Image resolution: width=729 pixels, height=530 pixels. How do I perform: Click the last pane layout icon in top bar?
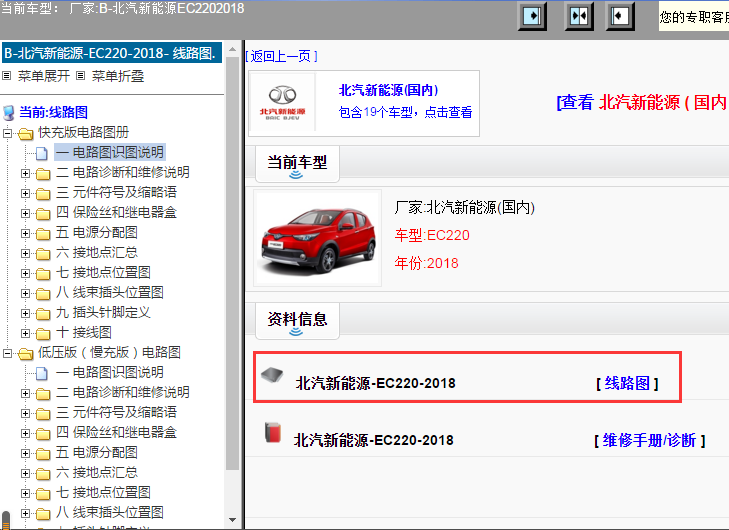[x=620, y=16]
